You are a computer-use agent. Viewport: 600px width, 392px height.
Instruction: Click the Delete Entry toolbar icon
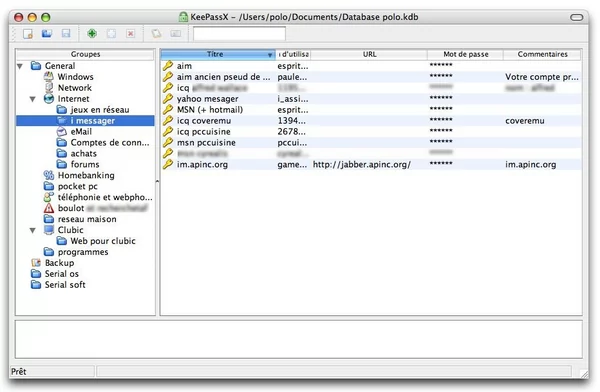point(130,34)
